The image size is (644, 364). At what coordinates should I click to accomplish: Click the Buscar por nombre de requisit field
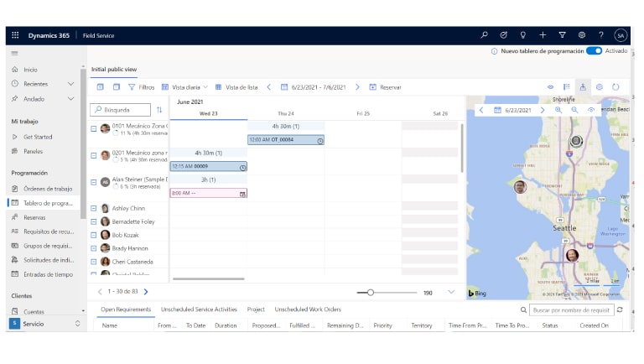pos(571,310)
